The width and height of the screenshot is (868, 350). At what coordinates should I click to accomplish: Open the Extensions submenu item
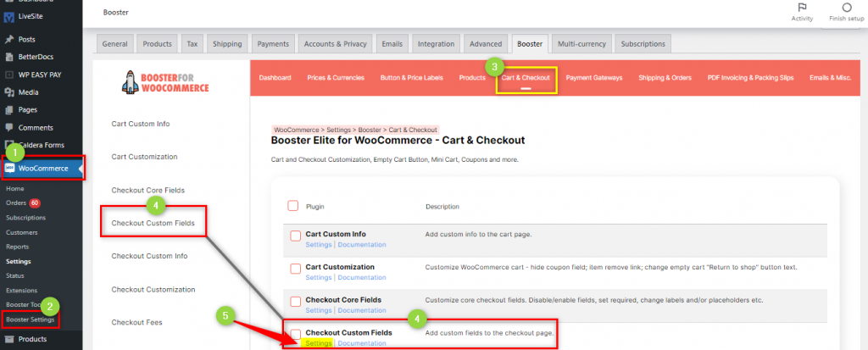21,290
